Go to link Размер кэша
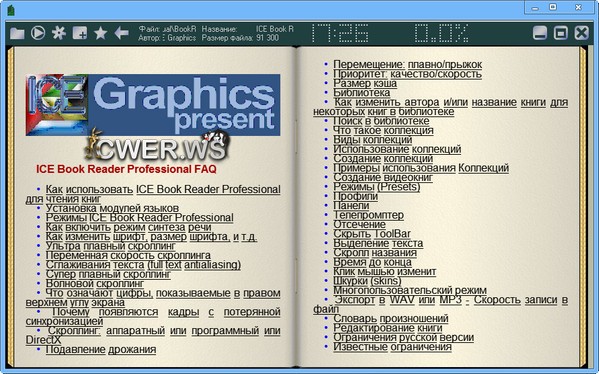Image resolution: width=599 pixels, height=374 pixels. click(365, 83)
